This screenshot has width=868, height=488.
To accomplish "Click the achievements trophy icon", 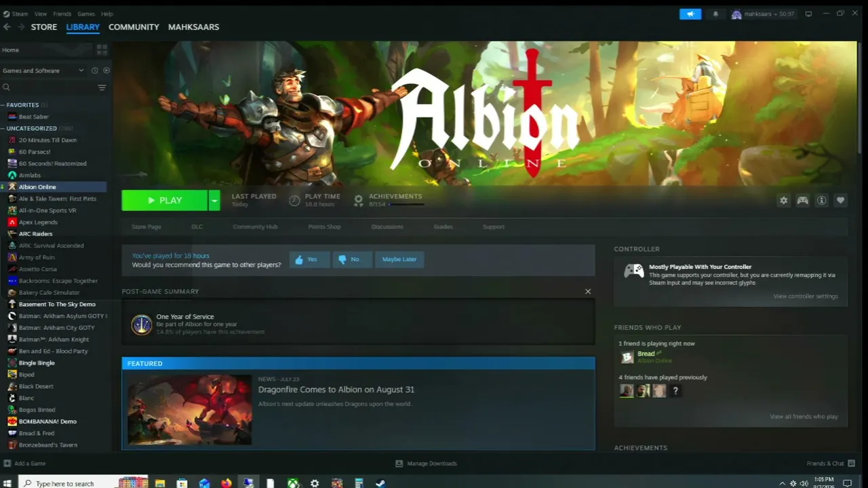I will pyautogui.click(x=359, y=200).
